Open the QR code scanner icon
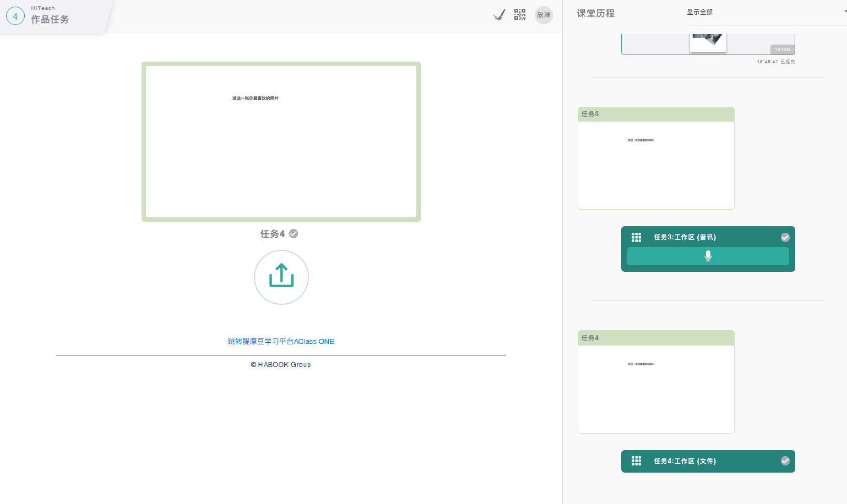The height and width of the screenshot is (504, 847). point(520,14)
